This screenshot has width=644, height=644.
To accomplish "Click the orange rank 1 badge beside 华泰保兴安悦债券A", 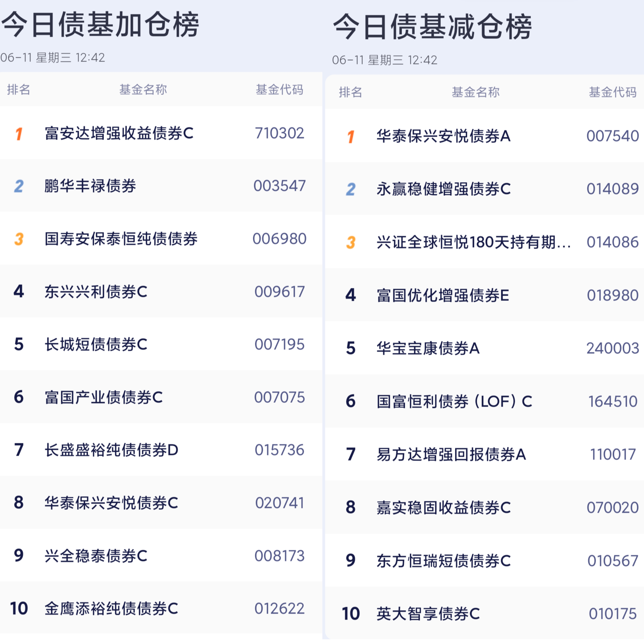I will pyautogui.click(x=351, y=137).
